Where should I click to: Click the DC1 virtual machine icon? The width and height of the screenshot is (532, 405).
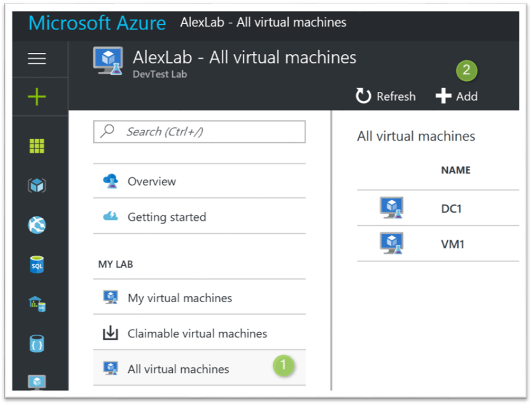pyautogui.click(x=391, y=208)
